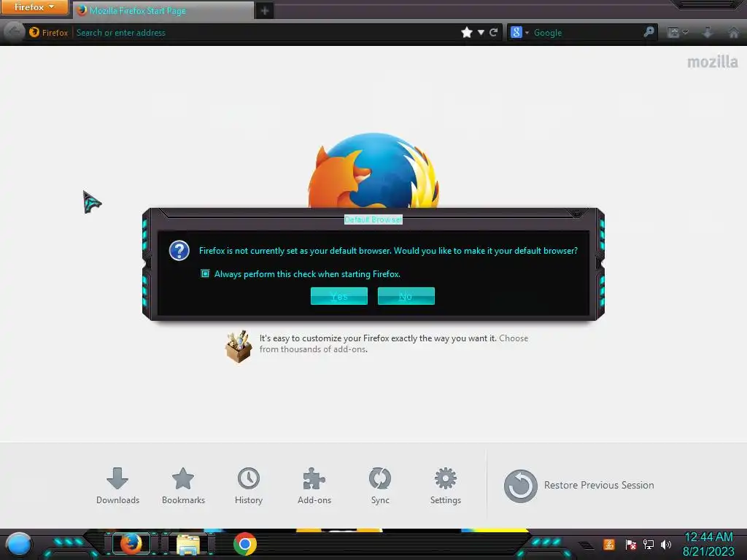Select the Mozilla Firefox Start Page tab

click(x=163, y=10)
